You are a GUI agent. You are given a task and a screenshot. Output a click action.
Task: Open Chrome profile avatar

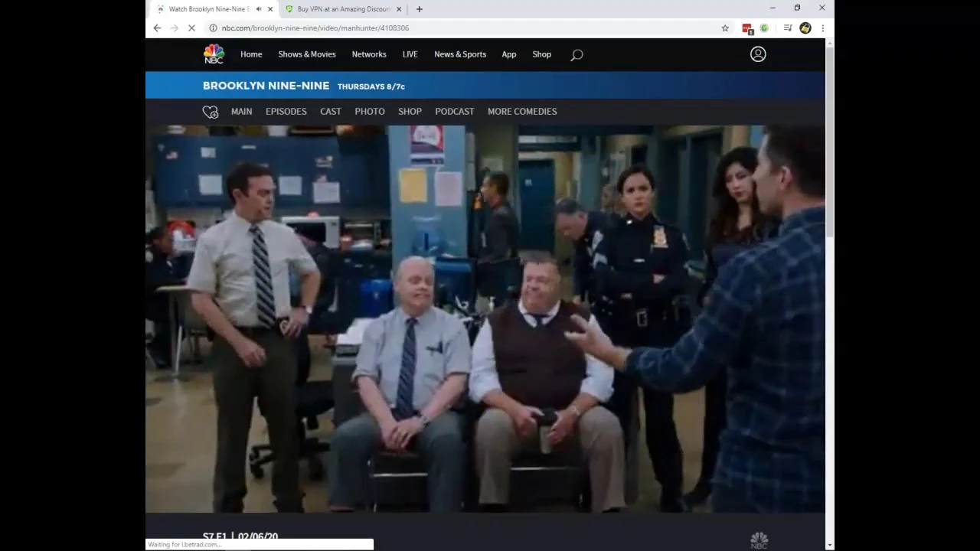pos(805,28)
